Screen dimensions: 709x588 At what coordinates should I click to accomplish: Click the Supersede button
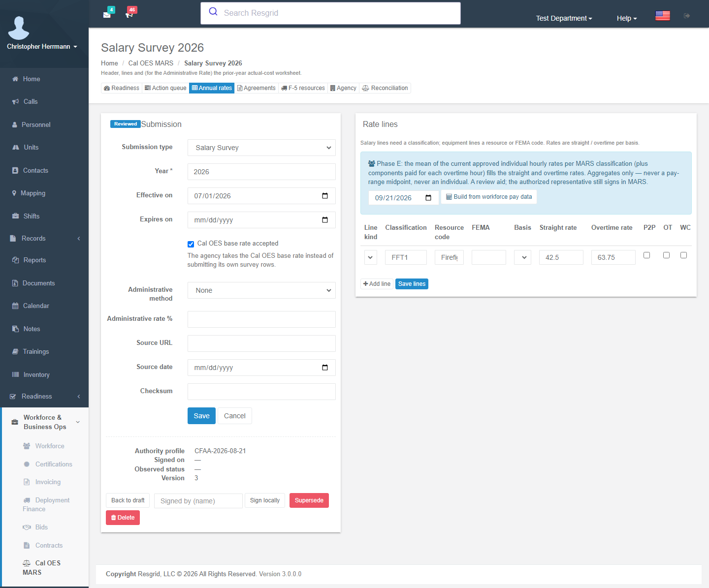tap(309, 500)
